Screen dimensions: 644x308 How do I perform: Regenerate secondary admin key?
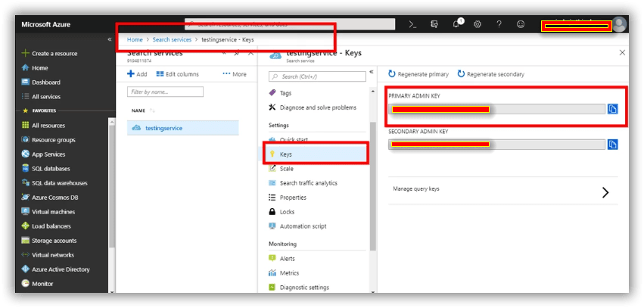coord(491,74)
